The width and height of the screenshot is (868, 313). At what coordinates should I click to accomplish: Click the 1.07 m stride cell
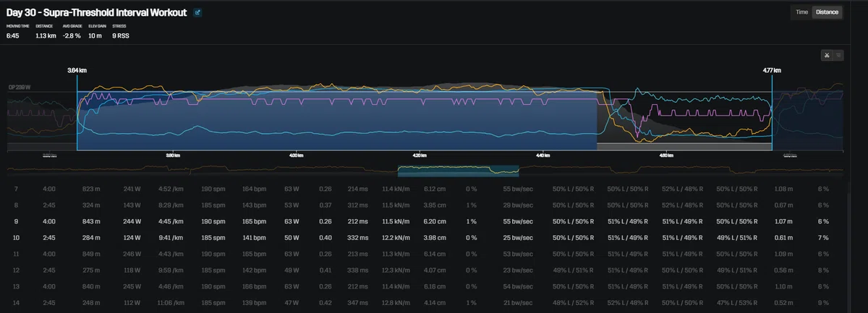click(784, 222)
